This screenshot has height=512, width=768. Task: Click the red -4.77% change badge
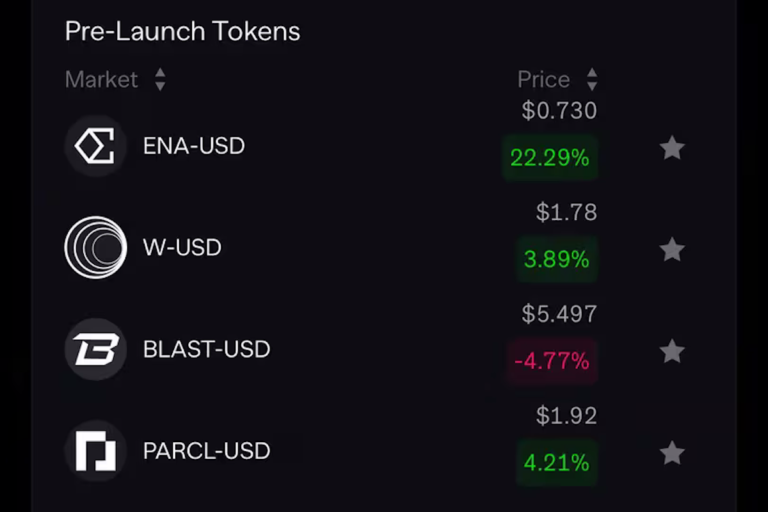[x=551, y=361]
